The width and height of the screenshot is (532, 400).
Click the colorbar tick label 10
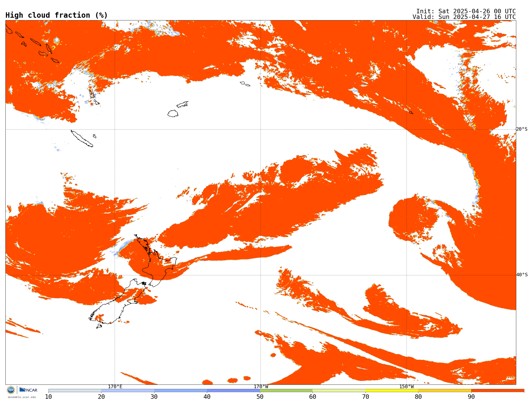[49, 397]
